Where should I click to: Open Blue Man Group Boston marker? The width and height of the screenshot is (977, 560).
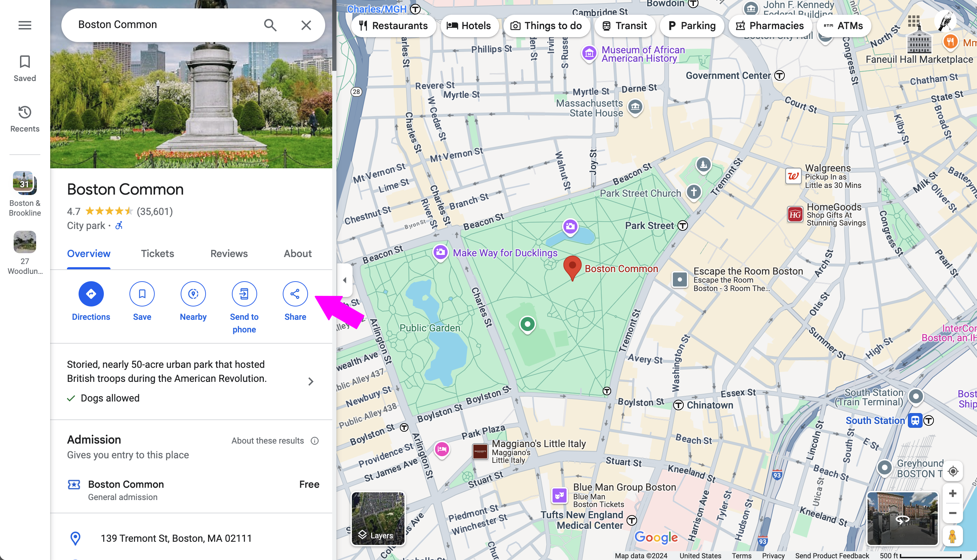click(x=560, y=495)
